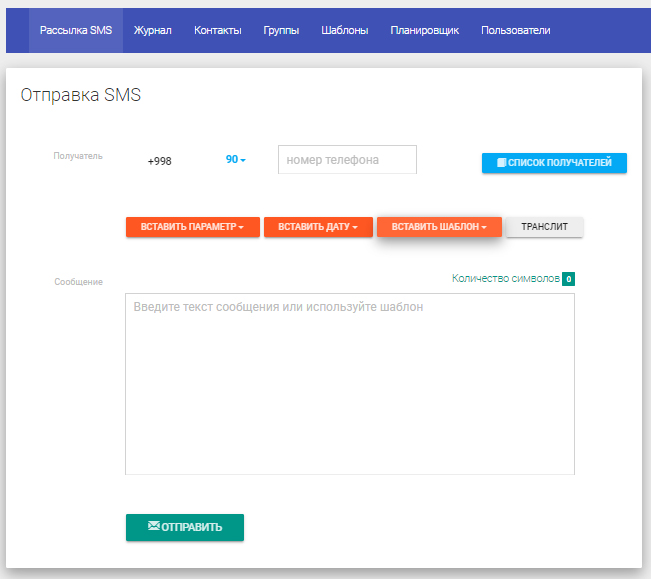Click the list icon in Список получателей
651x579 pixels.
502,162
